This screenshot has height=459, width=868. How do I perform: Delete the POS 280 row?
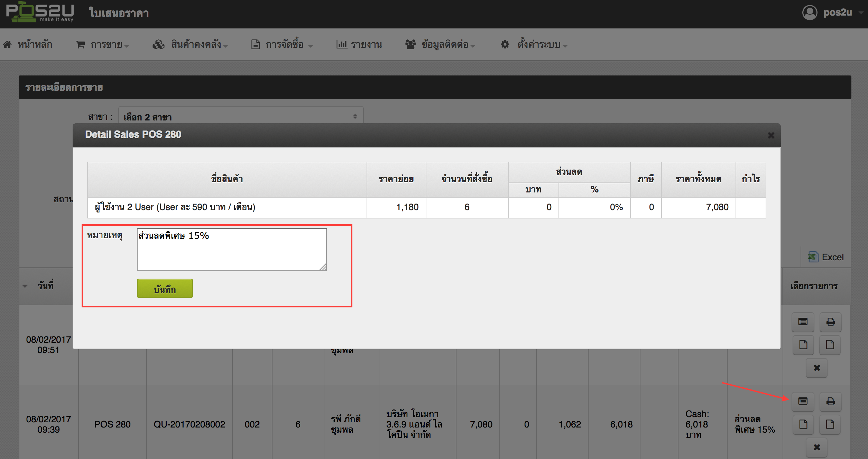[x=817, y=447]
